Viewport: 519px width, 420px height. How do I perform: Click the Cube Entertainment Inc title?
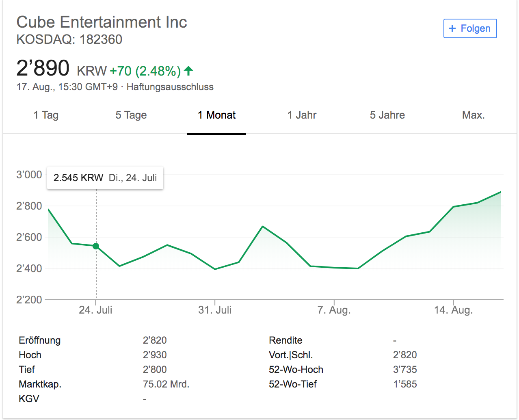click(x=102, y=22)
